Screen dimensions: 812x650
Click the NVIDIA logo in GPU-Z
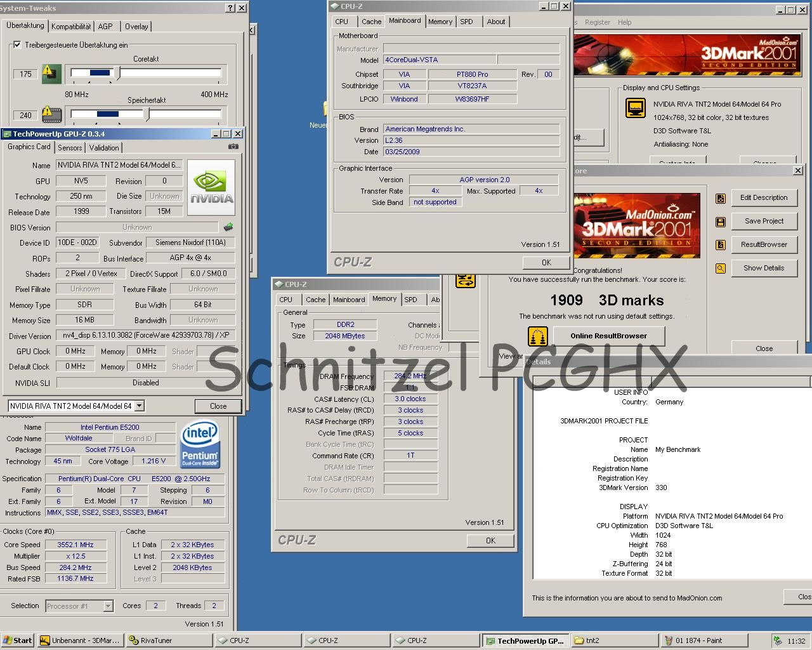[211, 188]
